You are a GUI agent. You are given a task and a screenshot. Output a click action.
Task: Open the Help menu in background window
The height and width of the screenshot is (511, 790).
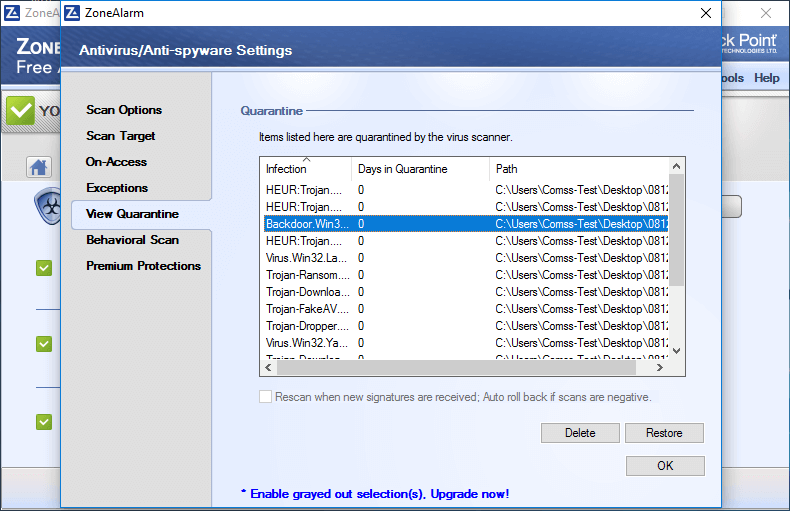click(766, 78)
